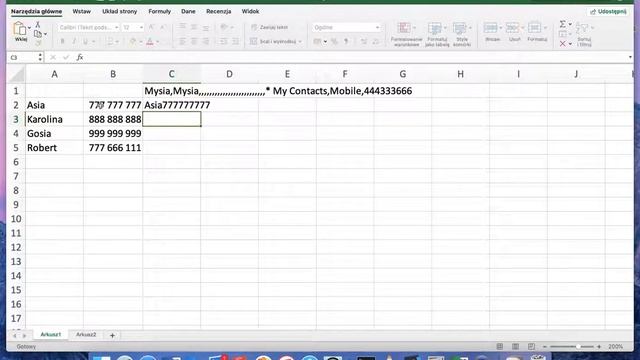The width and height of the screenshot is (640, 360).
Task: Select cell containing Asia777777777
Action: tap(171, 105)
